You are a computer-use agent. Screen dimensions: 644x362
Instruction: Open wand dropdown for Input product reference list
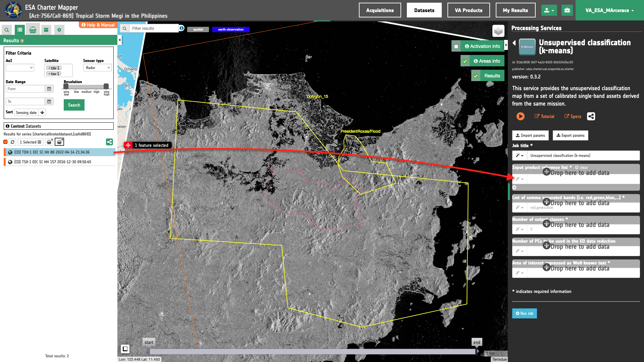(520, 179)
